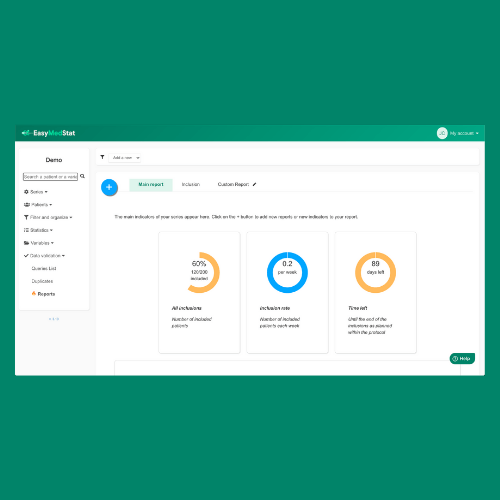Image resolution: width=500 pixels, height=500 pixels.
Task: Open the Add a row dropdown
Action: [x=125, y=157]
